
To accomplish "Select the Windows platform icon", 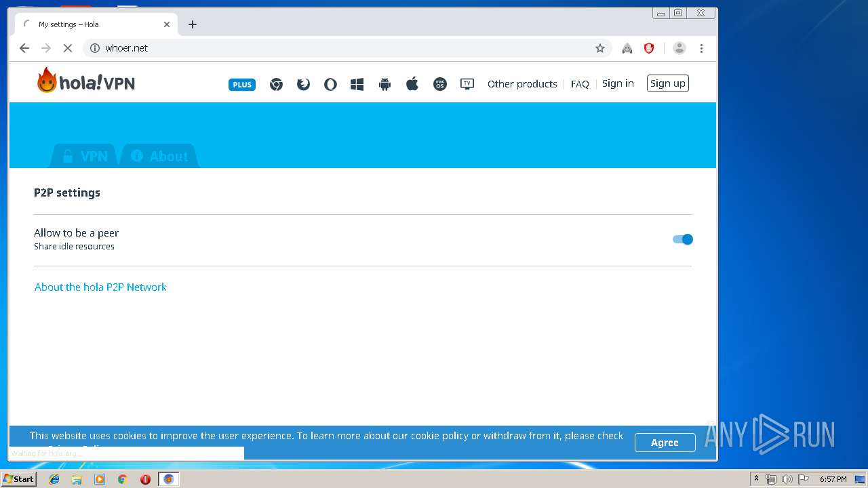I will pos(357,85).
